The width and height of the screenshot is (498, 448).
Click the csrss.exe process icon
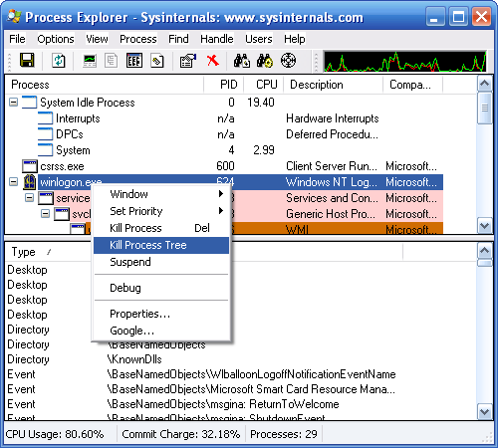pyautogui.click(x=29, y=166)
